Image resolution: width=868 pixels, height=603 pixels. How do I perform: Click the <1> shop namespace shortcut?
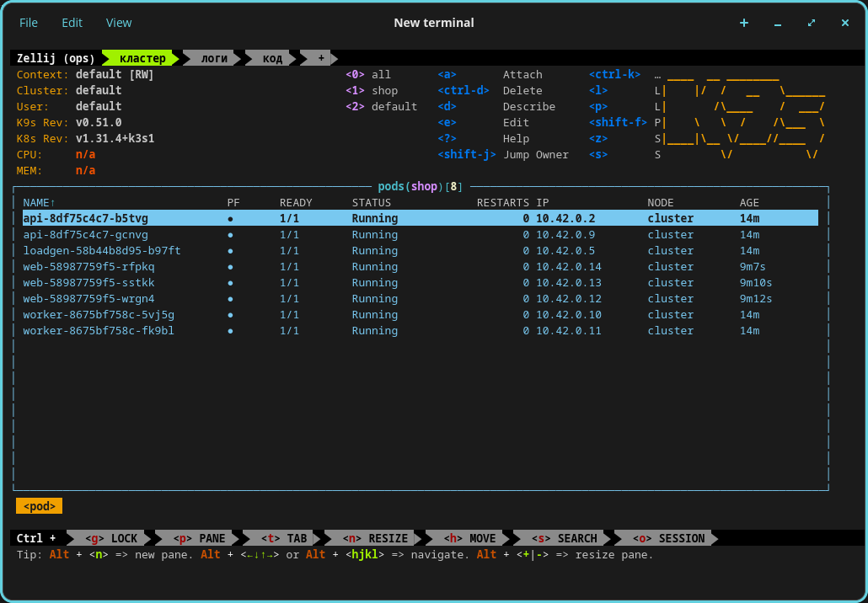(372, 90)
